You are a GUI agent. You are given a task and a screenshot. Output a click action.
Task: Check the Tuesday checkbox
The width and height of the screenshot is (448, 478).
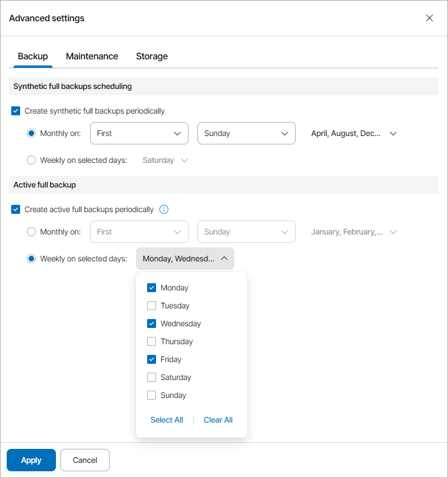152,306
